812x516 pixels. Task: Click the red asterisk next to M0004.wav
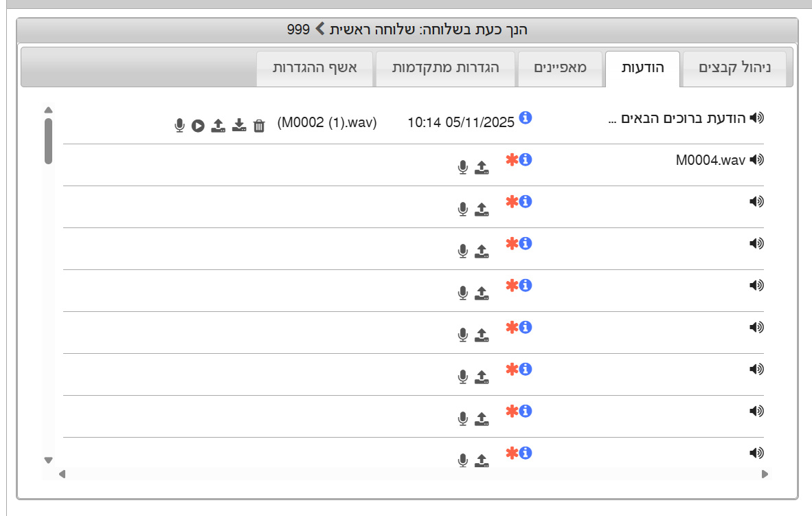[511, 159]
